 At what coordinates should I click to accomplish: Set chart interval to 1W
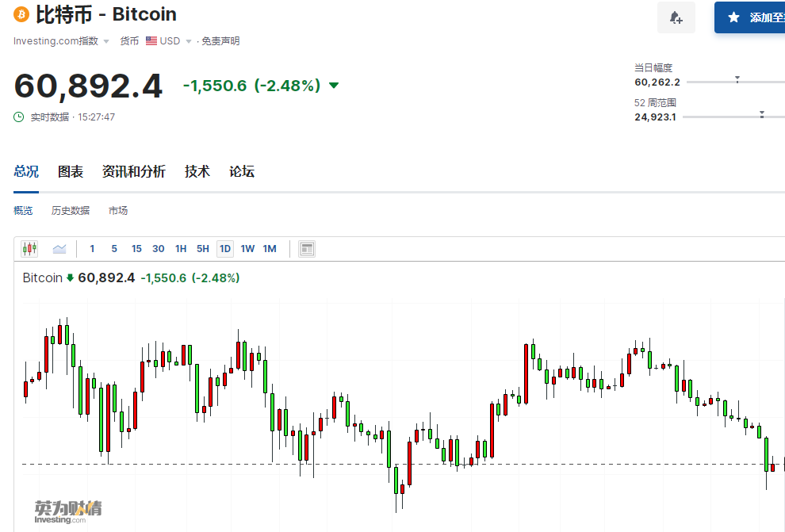247,249
